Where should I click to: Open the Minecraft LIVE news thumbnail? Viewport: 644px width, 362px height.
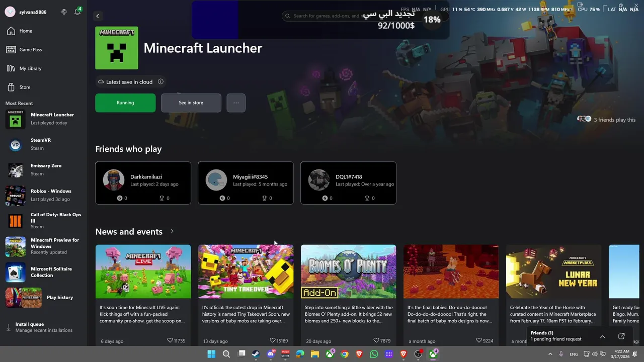(143, 271)
